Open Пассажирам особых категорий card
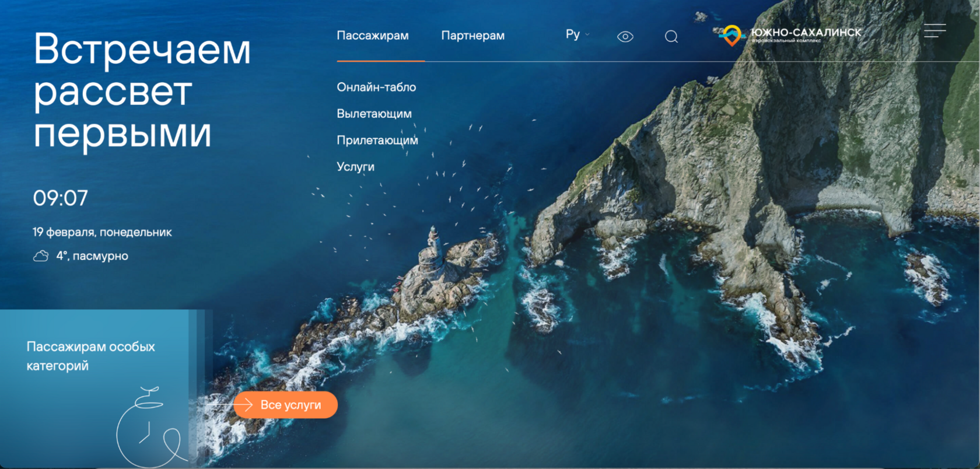This screenshot has width=980, height=469. point(94,388)
